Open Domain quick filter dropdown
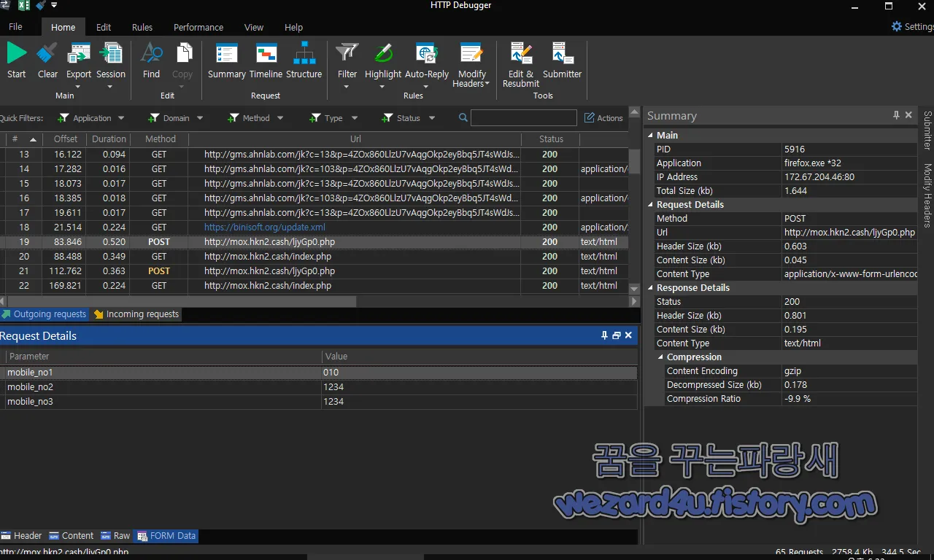Image resolution: width=934 pixels, height=560 pixels. 200,118
